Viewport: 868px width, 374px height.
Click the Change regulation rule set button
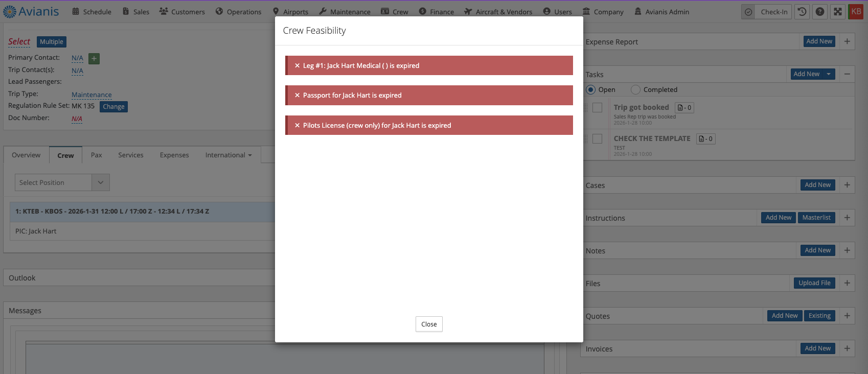(x=113, y=107)
